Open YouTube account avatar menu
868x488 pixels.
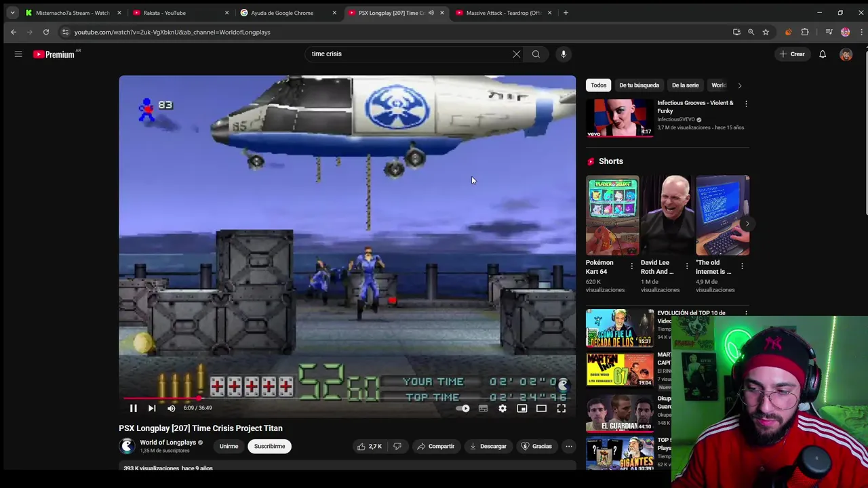(846, 54)
